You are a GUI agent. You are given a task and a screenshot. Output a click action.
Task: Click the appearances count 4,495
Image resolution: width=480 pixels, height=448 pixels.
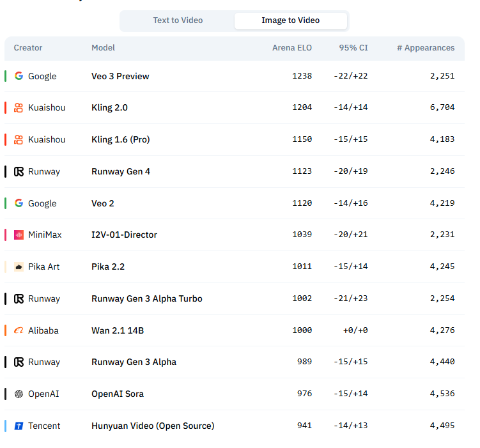point(442,426)
